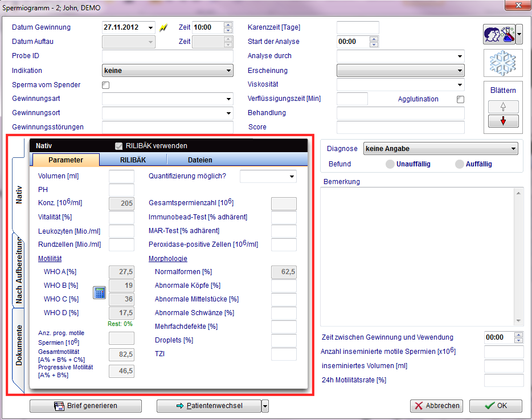Open the Datum Gewinnung date dropdown
Screen dimensions: 532x420
pyautogui.click(x=150, y=27)
